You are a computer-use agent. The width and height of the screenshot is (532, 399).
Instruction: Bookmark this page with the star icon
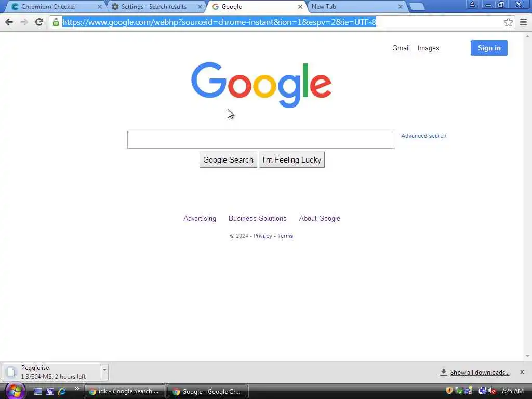(x=508, y=22)
